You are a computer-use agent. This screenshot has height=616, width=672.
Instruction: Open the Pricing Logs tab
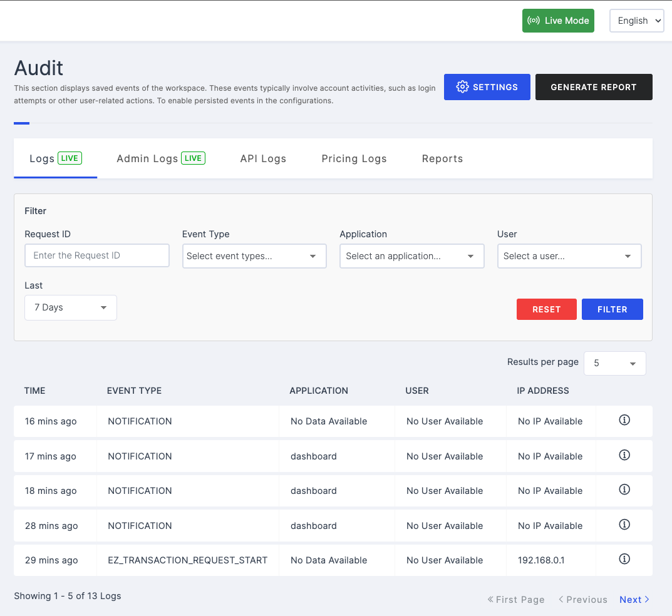(x=354, y=158)
